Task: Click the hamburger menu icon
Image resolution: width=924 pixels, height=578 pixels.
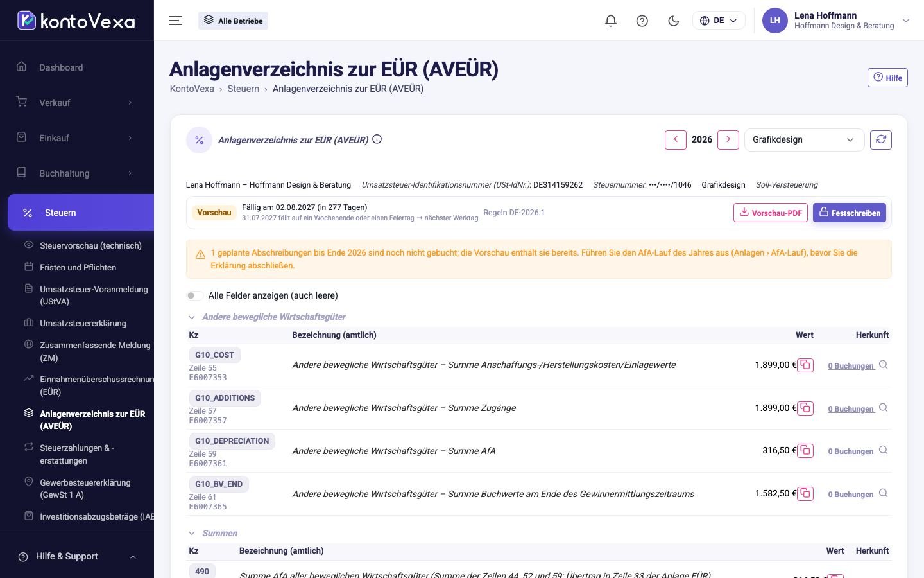Action: point(176,21)
